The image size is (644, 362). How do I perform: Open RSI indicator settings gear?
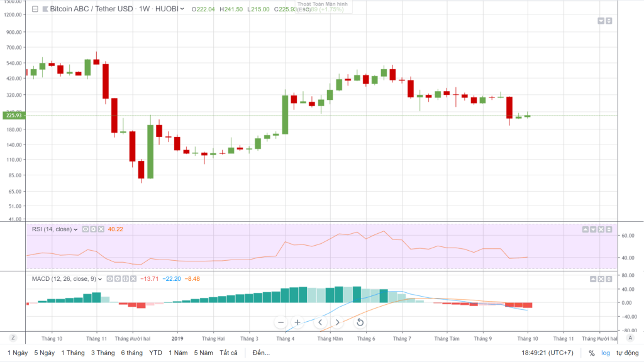click(x=93, y=229)
